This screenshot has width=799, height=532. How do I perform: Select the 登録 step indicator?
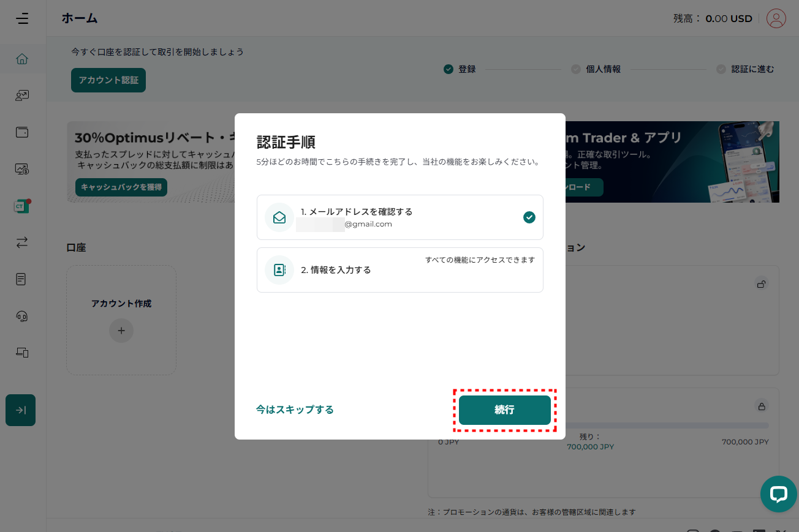click(x=460, y=69)
